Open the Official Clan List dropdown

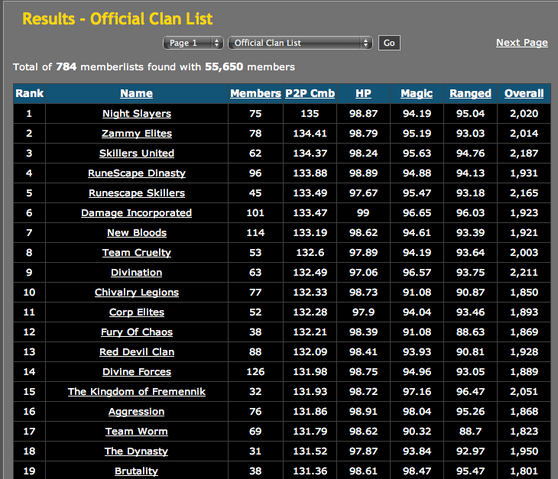[x=300, y=43]
